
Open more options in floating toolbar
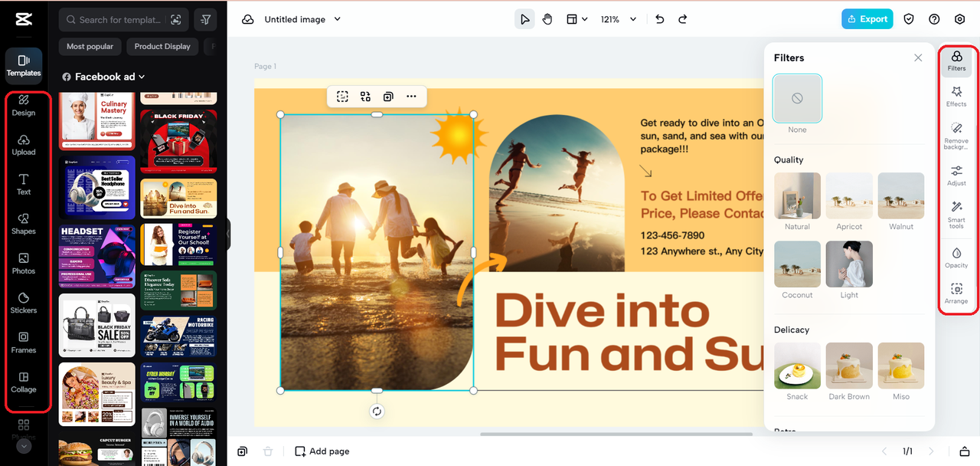411,97
